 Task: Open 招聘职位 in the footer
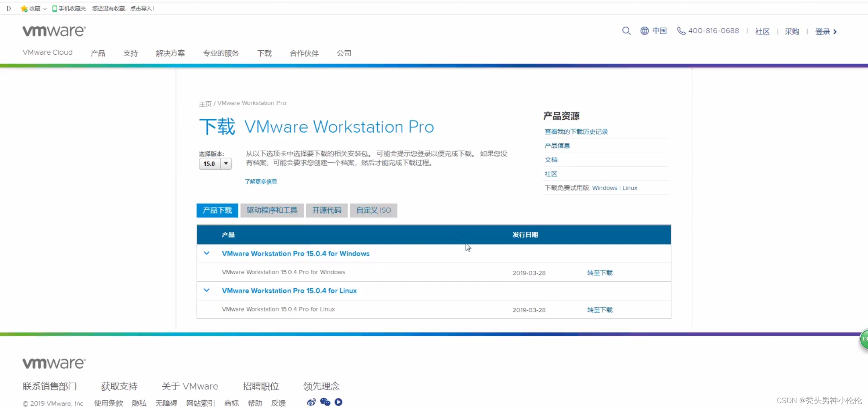click(x=261, y=386)
